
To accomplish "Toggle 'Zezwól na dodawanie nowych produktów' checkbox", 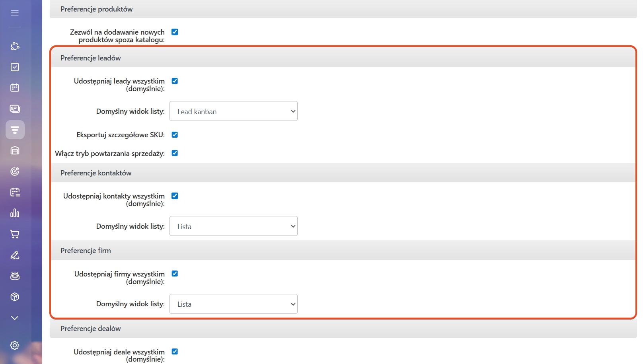I will coord(175,32).
